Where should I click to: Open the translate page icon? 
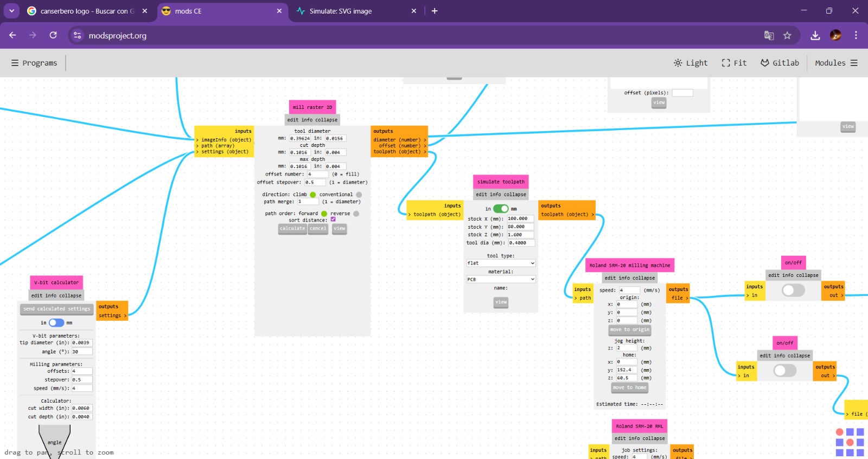pyautogui.click(x=769, y=35)
